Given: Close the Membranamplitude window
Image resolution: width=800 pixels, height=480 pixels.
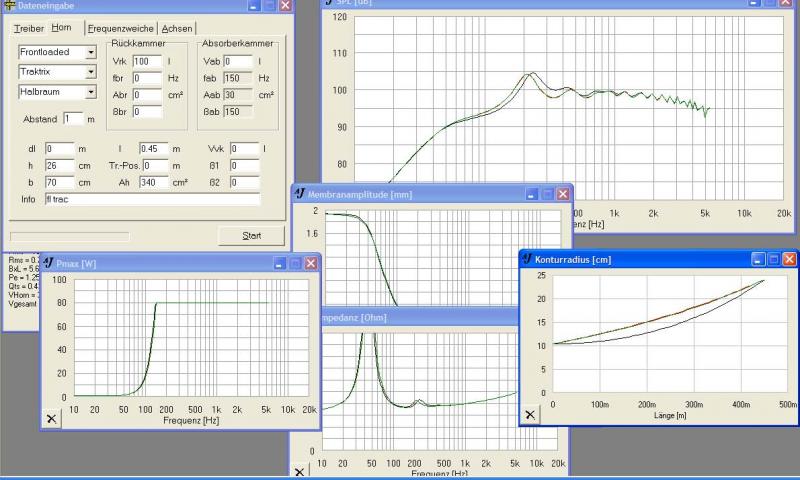Looking at the screenshot, I should [563, 193].
